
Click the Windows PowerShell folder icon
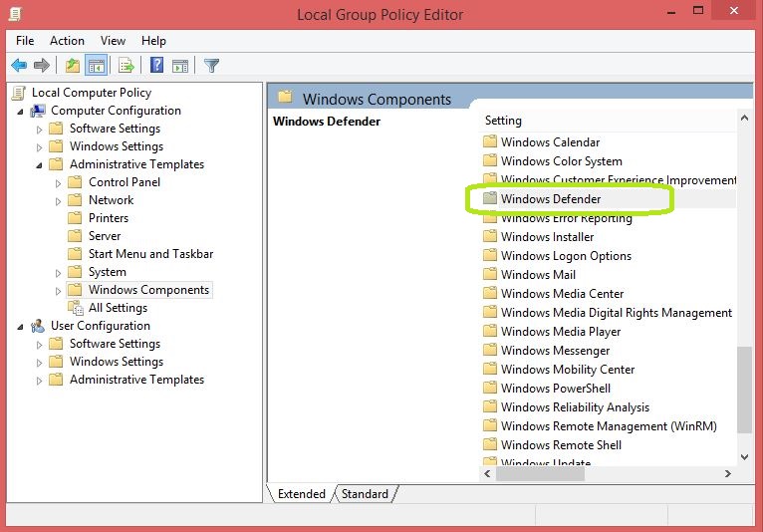coord(490,388)
